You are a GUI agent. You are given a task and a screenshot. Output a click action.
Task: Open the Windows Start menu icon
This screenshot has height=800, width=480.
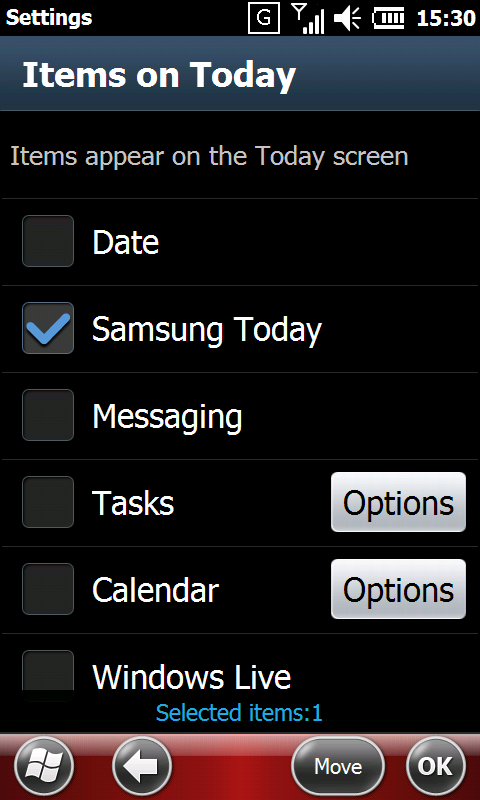44,766
